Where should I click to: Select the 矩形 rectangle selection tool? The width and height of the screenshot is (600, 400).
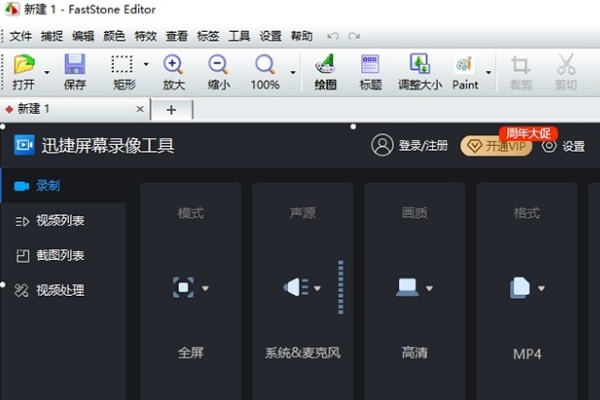point(122,67)
